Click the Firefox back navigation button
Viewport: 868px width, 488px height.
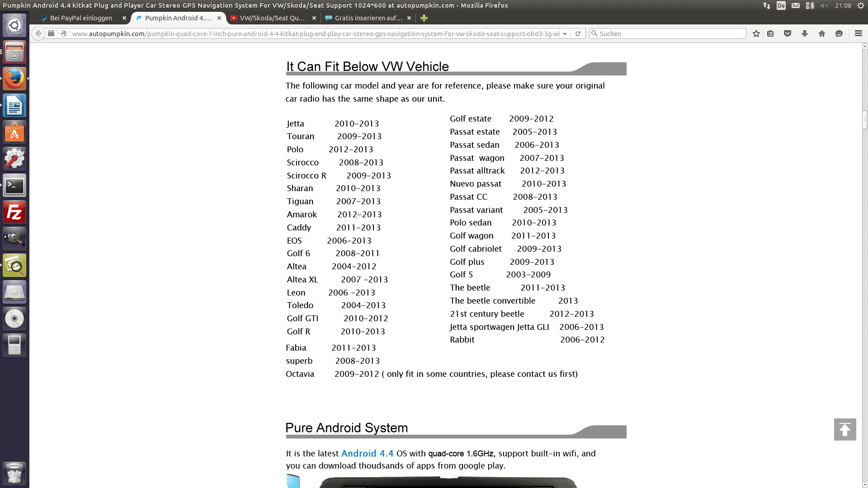point(39,33)
